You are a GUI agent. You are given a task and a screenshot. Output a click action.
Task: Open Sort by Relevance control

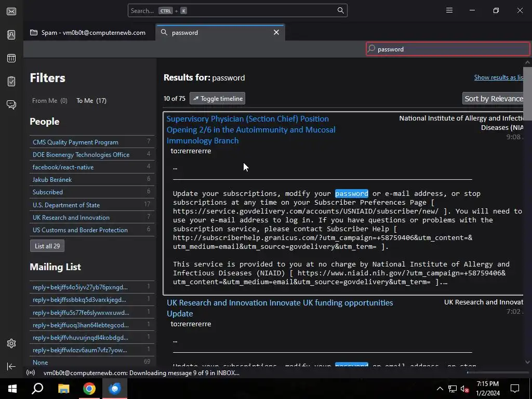494,98
